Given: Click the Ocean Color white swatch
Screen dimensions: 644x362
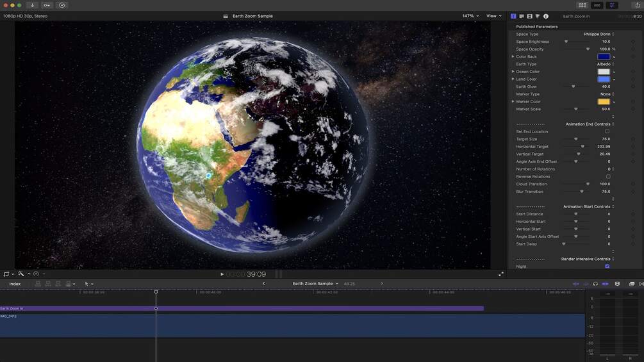Looking at the screenshot, I should 604,71.
